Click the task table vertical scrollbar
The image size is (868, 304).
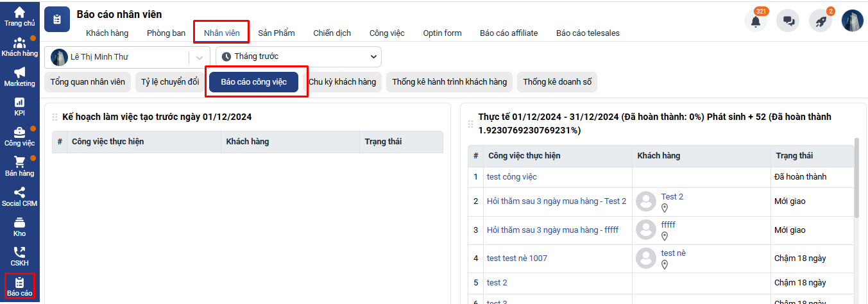pyautogui.click(x=856, y=180)
